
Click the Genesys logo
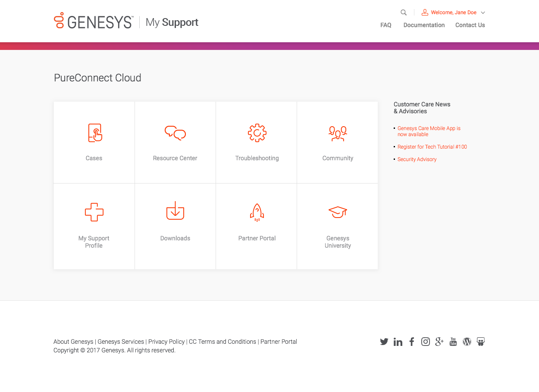tap(94, 21)
